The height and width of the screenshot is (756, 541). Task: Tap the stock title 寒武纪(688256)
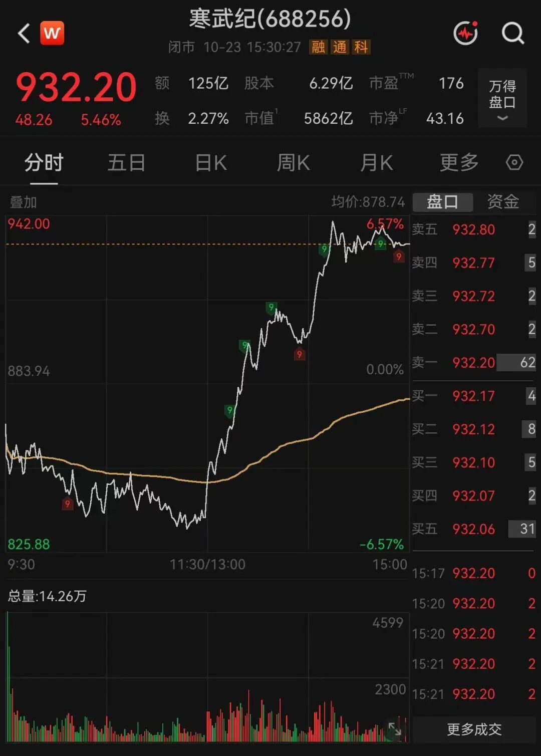coord(270,20)
